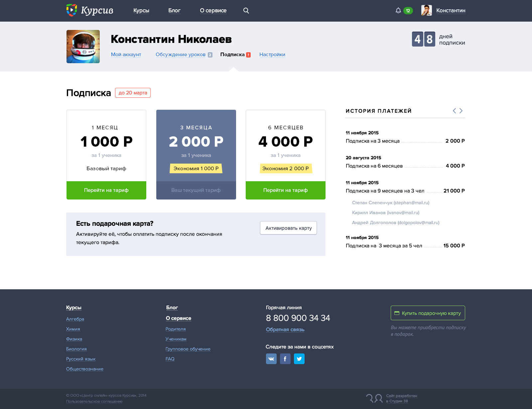Switch to Обсуждение уроков tab
The width and height of the screenshot is (532, 409).
point(181,55)
